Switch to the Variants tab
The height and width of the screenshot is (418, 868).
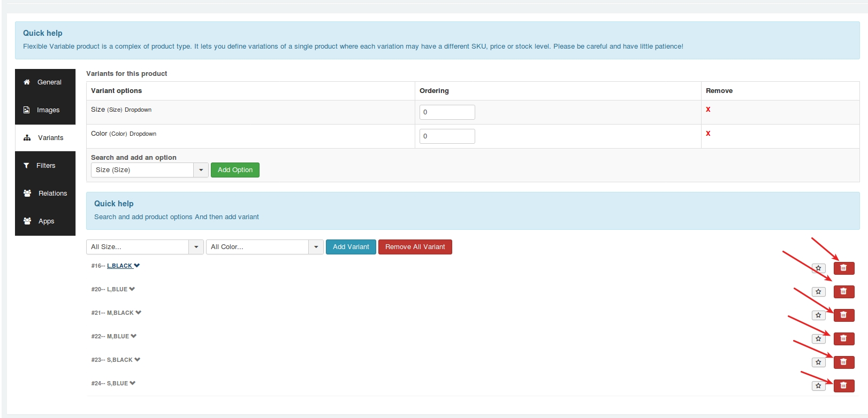45,138
